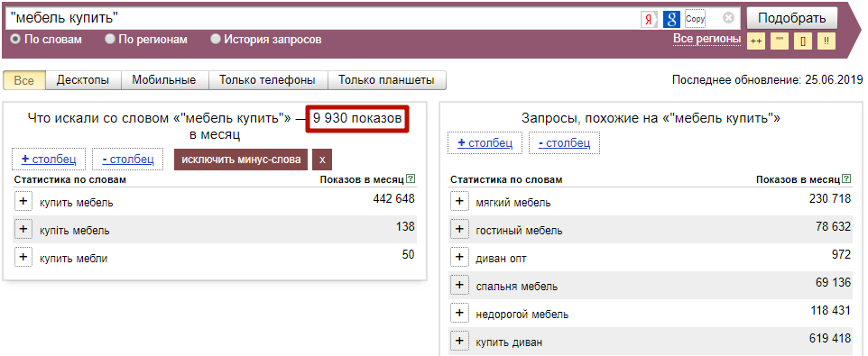Screen dimensions: 868x356
Task: Click the value '118 431'
Action: (830, 310)
